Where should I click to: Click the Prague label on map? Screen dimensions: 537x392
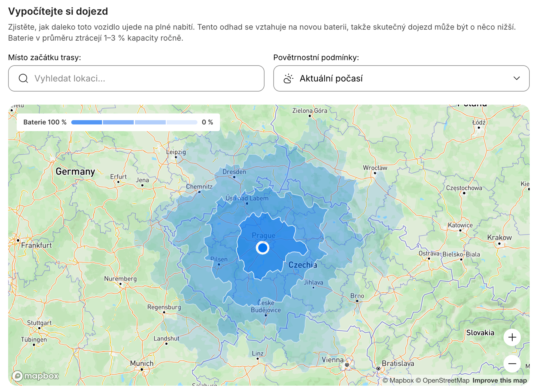point(263,235)
